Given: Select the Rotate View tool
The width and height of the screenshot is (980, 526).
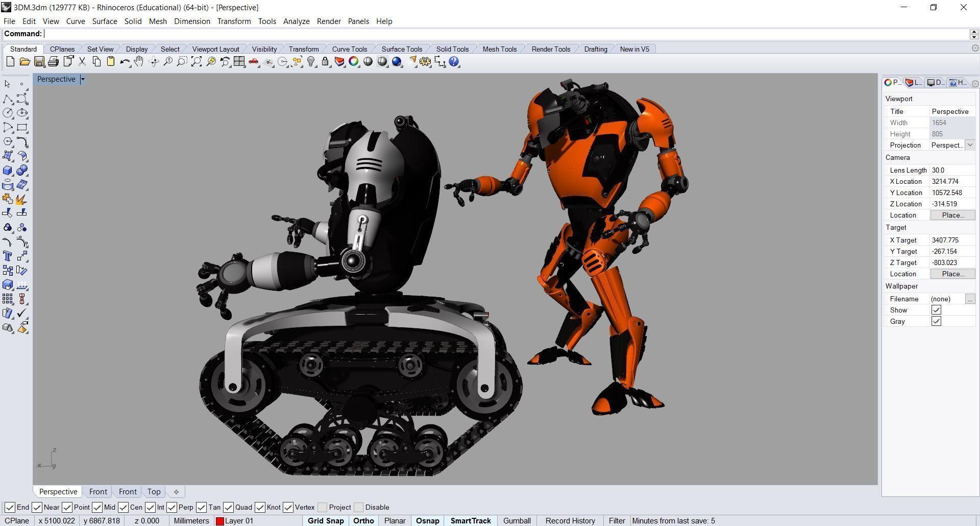Looking at the screenshot, I should (154, 62).
